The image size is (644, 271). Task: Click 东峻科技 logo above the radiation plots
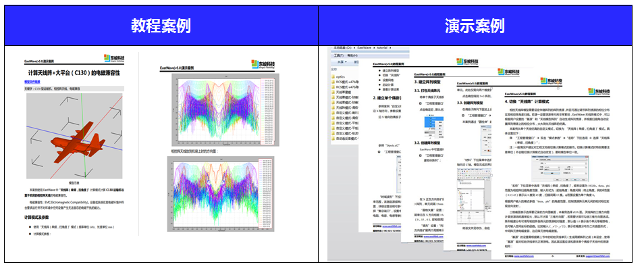click(x=263, y=64)
